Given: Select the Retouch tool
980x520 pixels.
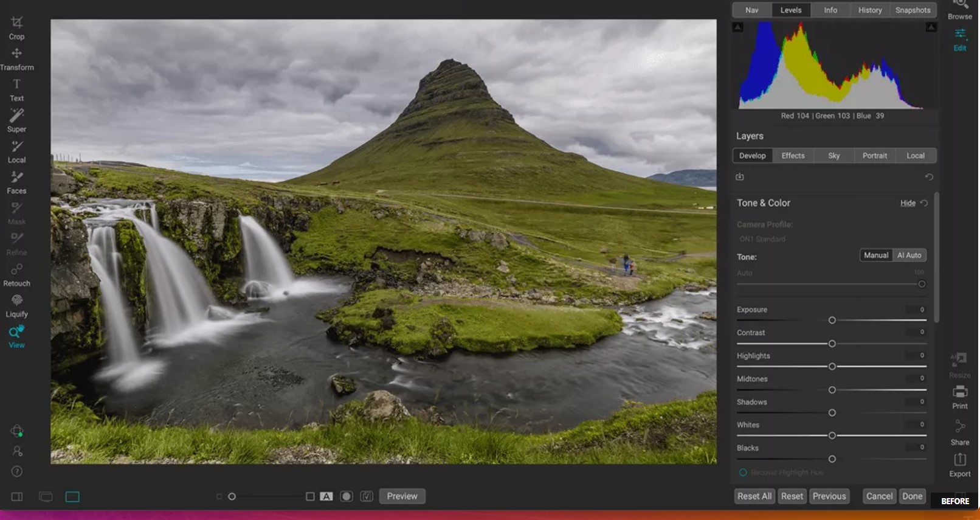Looking at the screenshot, I should point(16,275).
